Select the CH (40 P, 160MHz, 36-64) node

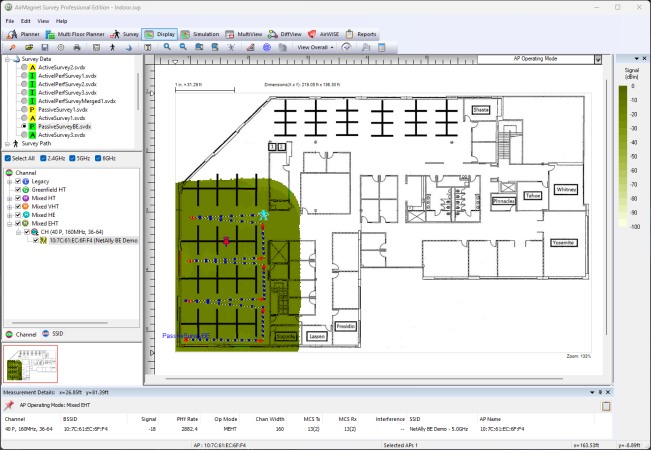click(72, 232)
